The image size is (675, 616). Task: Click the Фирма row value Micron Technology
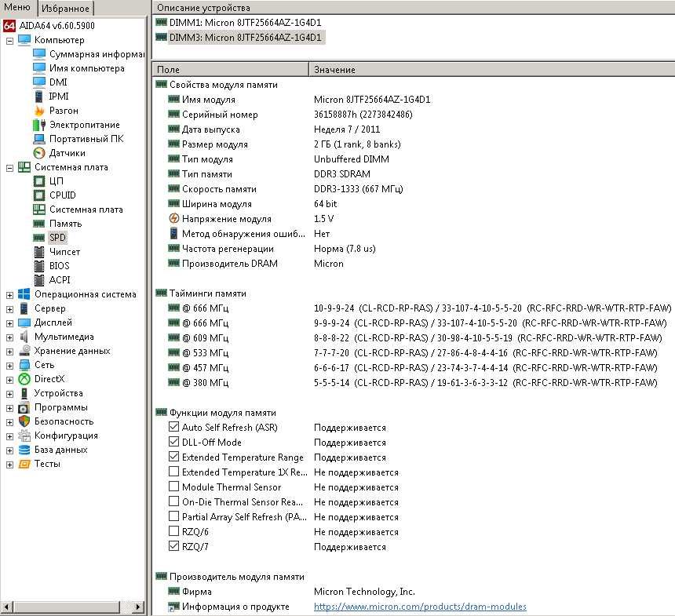click(364, 592)
